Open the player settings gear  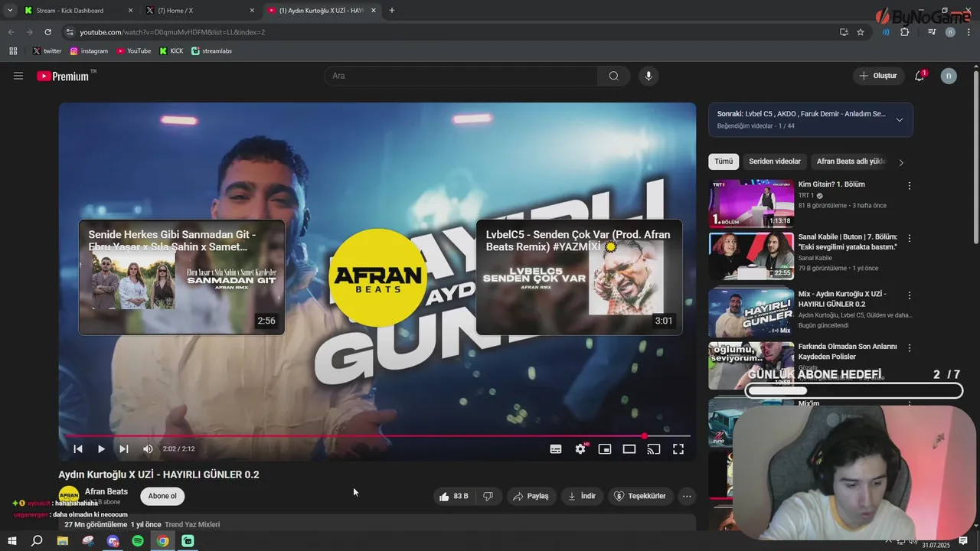point(580,449)
